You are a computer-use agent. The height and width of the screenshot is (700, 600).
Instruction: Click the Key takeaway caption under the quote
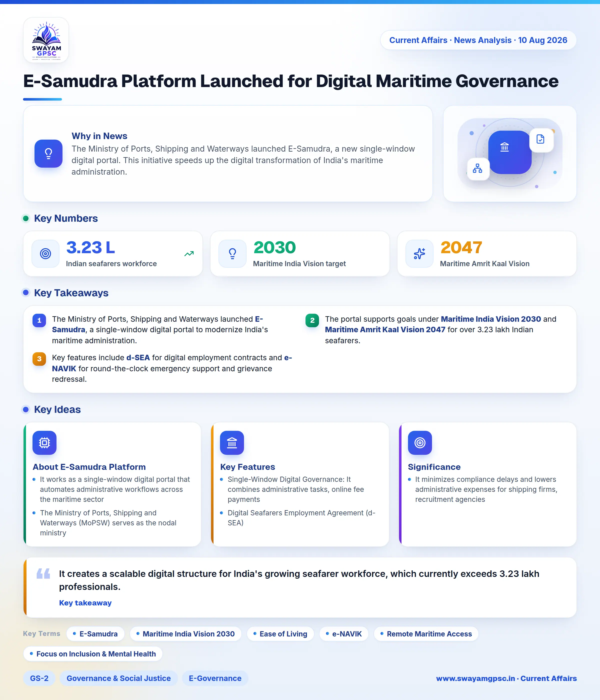[x=85, y=603]
